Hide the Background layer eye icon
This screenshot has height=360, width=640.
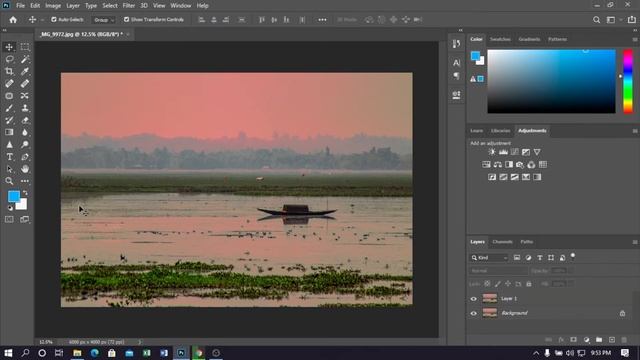[473, 313]
